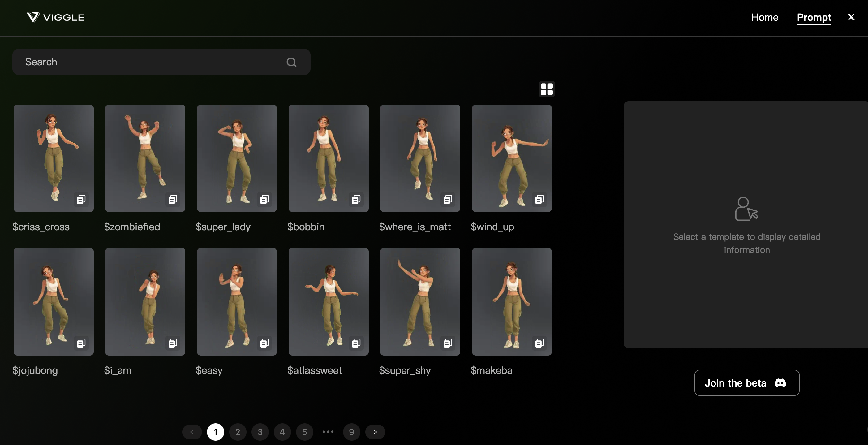Open the Home menu item
This screenshot has width=868, height=445.
[765, 17]
